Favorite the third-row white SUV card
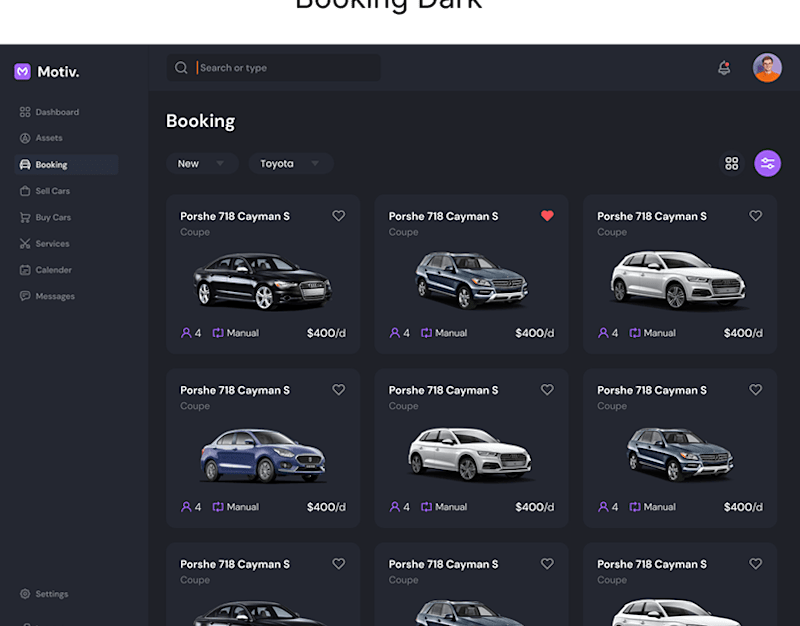Image resolution: width=800 pixels, height=626 pixels. pyautogui.click(x=756, y=564)
